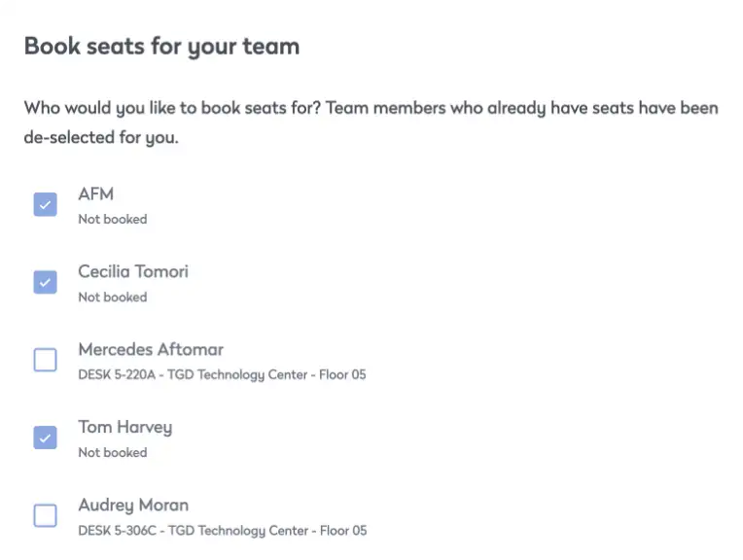The height and width of the screenshot is (560, 743).
Task: Click the "de-selected for you" description line
Action: [101, 137]
